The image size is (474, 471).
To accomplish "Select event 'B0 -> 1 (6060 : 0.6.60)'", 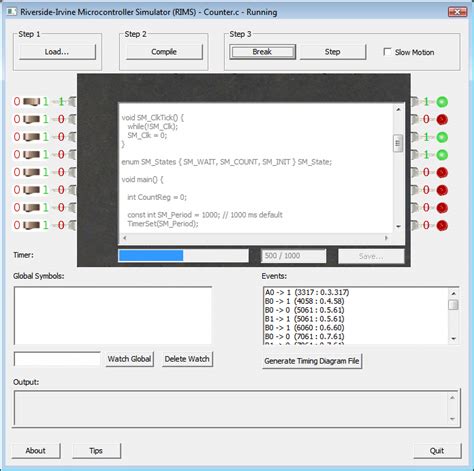I will [304, 328].
